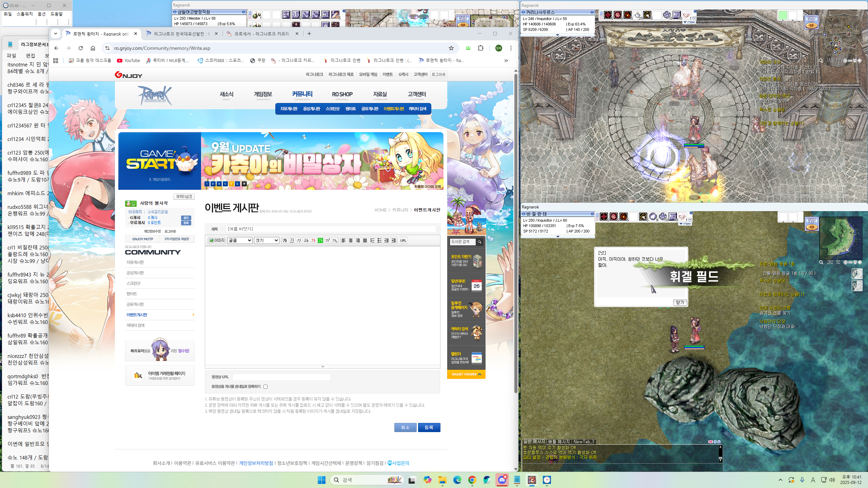Apply bold formatting in the editor toolbar
The width and height of the screenshot is (868, 488).
[x=284, y=240]
